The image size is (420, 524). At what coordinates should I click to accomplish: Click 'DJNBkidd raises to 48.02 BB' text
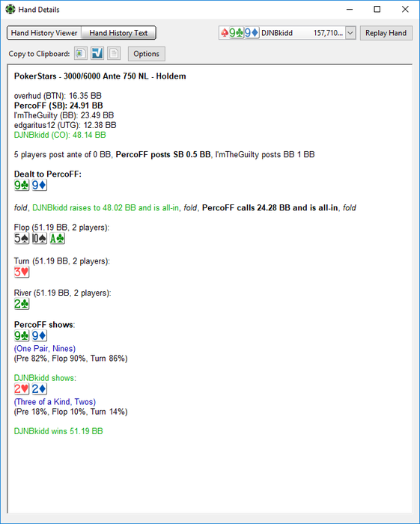tap(84, 207)
